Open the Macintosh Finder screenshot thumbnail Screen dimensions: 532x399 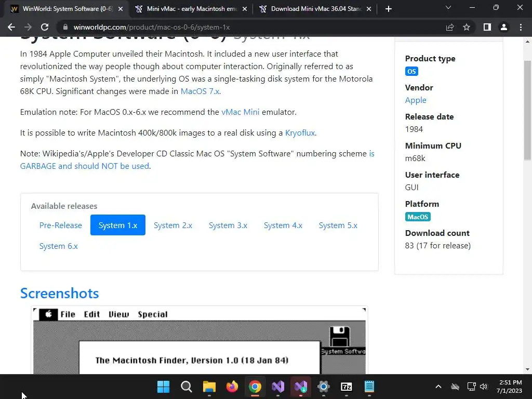point(199,341)
